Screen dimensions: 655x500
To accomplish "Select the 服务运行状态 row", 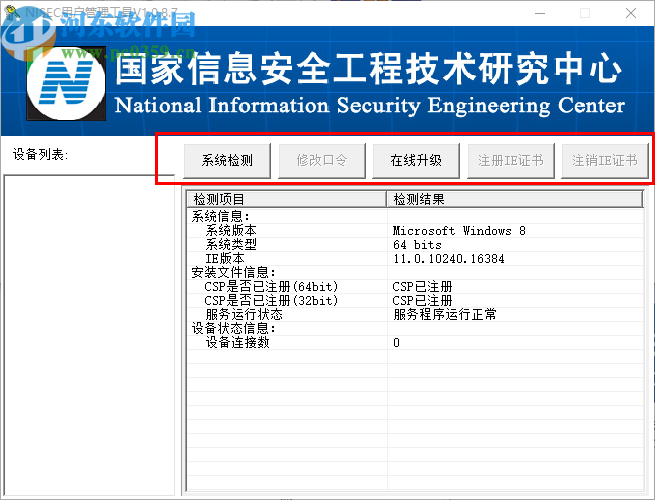I will click(x=415, y=315).
